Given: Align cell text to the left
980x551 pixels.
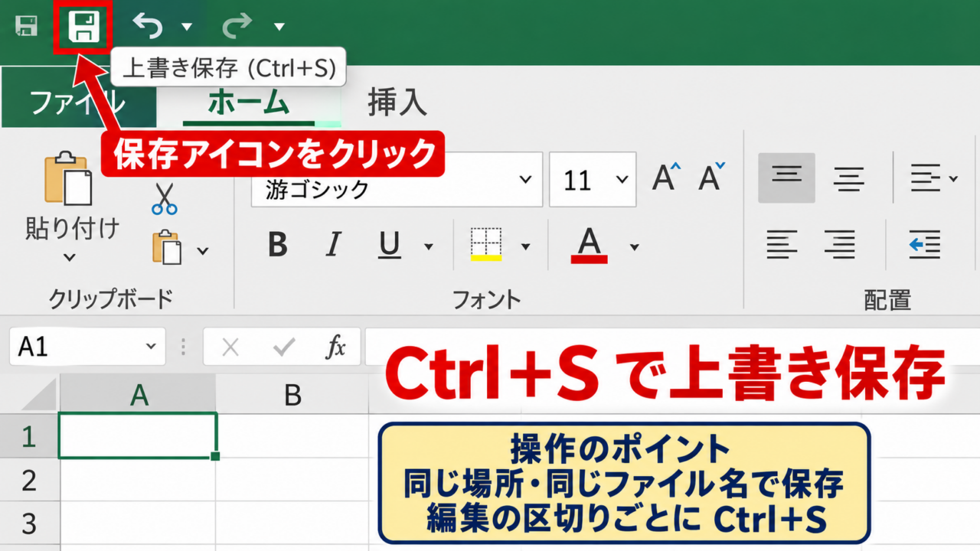Looking at the screenshot, I should [x=782, y=245].
